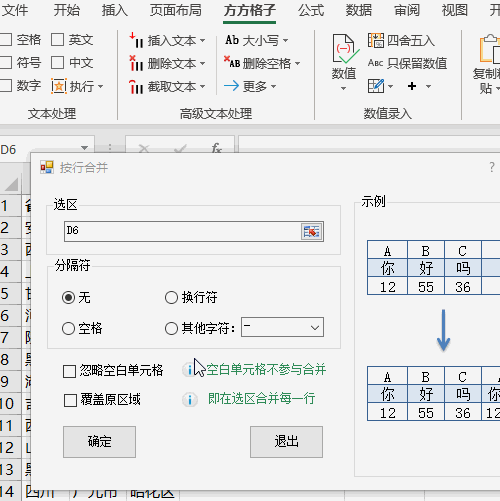Viewport: 500px width, 501px height.
Task: Check the 中文 checkbox
Action: point(57,62)
